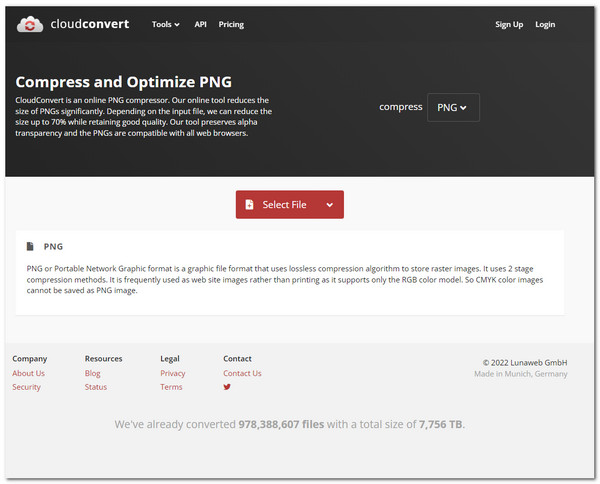Click the PNG document icon in info card
This screenshot has width=600, height=484.
click(x=30, y=246)
